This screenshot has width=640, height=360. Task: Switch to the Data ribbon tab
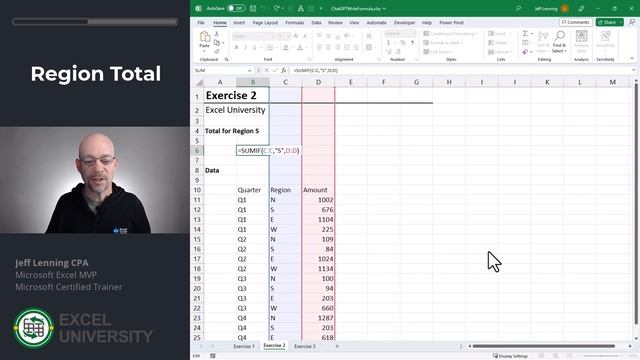click(316, 23)
